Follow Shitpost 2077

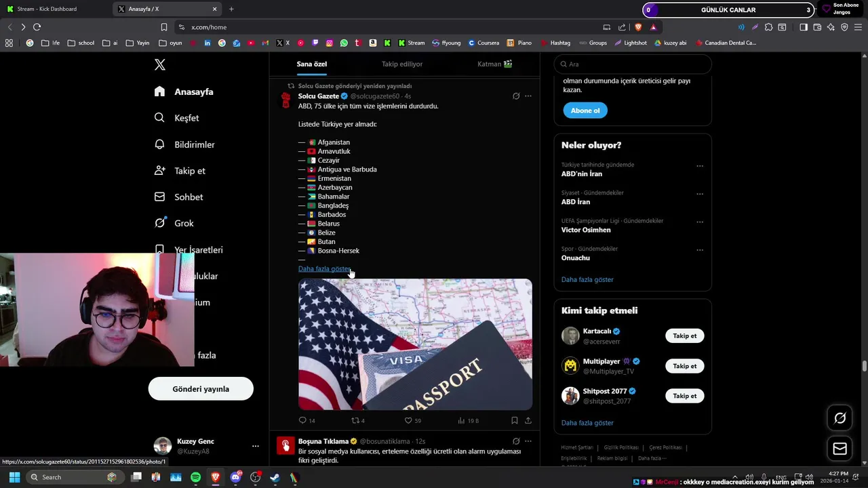pos(685,396)
